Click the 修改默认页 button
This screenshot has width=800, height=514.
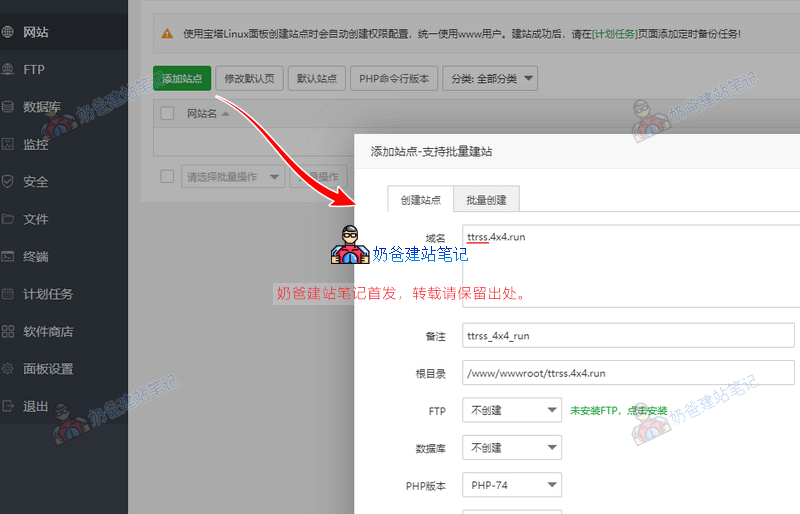249,78
